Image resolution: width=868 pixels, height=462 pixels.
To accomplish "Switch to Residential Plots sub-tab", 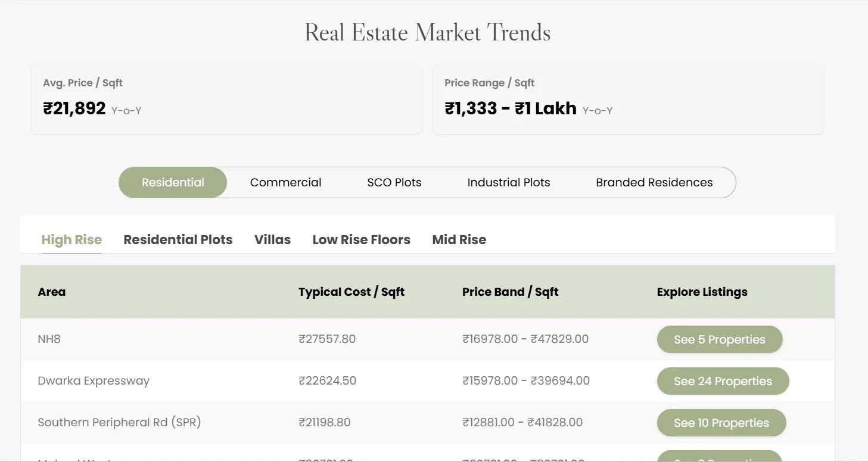I will click(178, 239).
